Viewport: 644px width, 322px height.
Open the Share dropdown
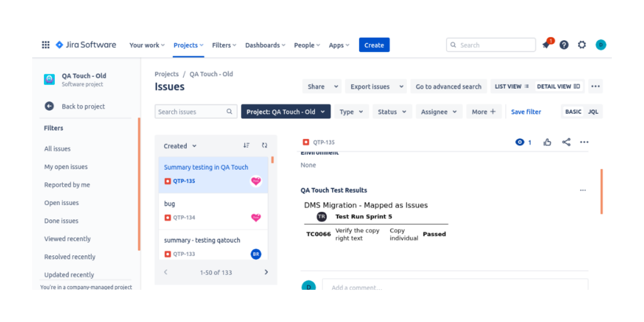[x=322, y=87]
